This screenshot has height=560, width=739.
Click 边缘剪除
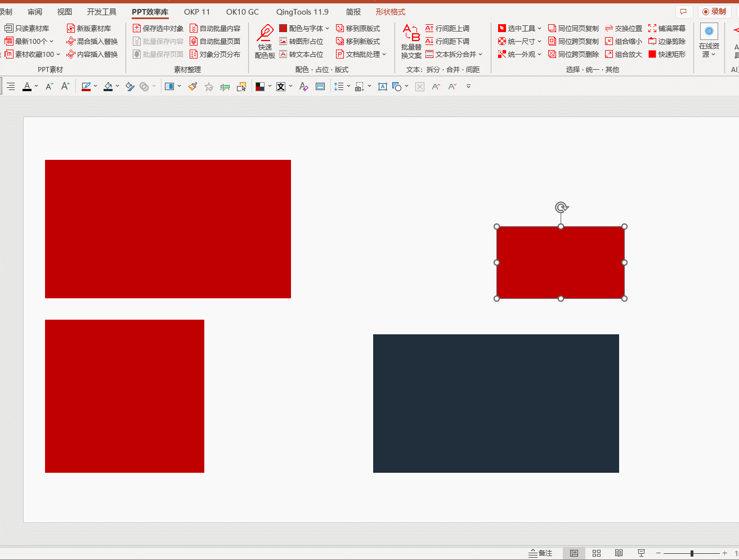[667, 41]
